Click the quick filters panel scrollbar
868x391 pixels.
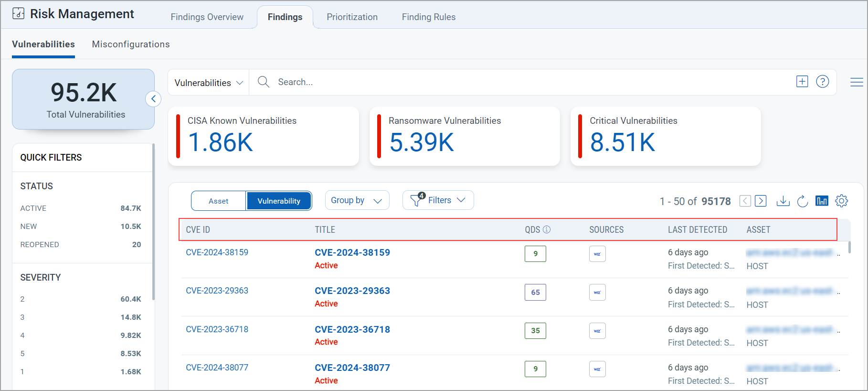(x=153, y=222)
